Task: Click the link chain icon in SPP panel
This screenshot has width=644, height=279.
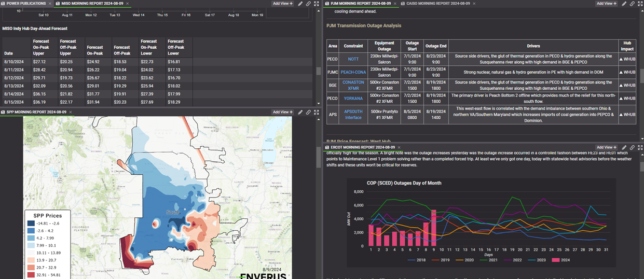Action: tap(308, 112)
